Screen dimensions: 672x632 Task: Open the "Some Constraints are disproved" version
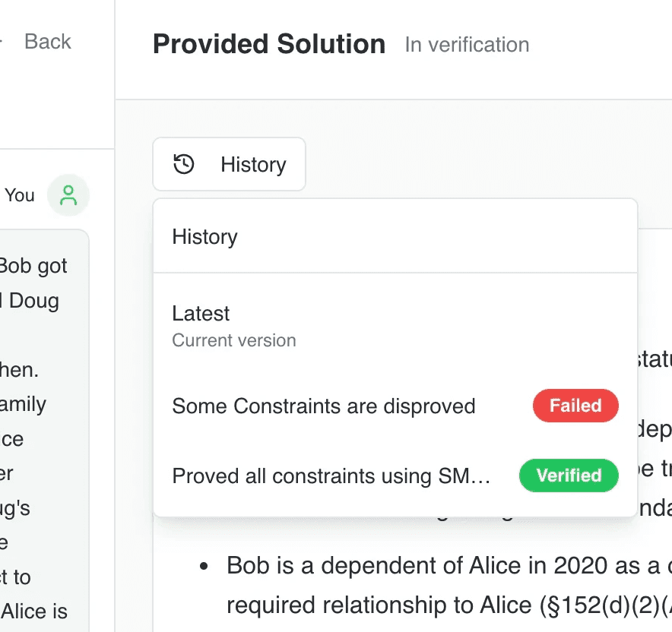323,406
